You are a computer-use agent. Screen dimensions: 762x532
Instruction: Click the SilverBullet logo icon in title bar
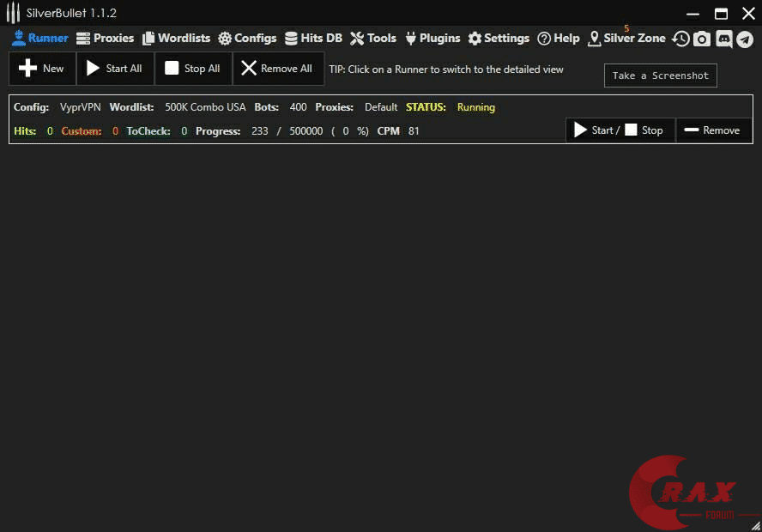13,13
